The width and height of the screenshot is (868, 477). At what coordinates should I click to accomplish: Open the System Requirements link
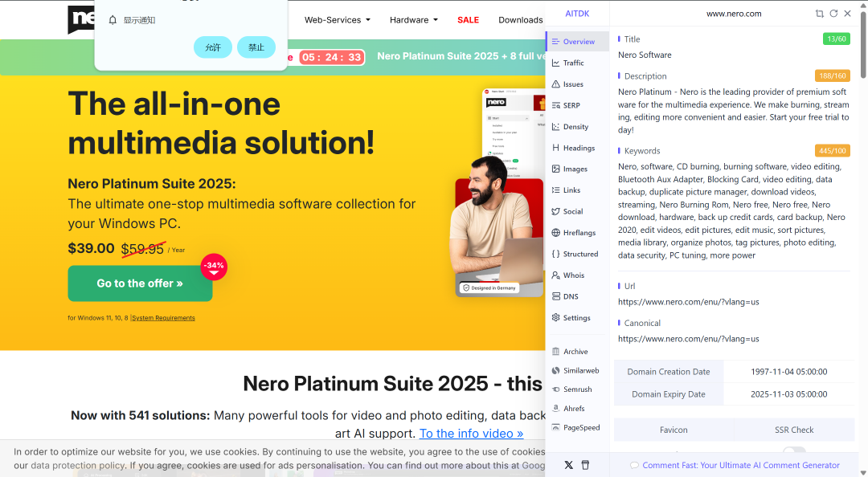[x=163, y=318]
